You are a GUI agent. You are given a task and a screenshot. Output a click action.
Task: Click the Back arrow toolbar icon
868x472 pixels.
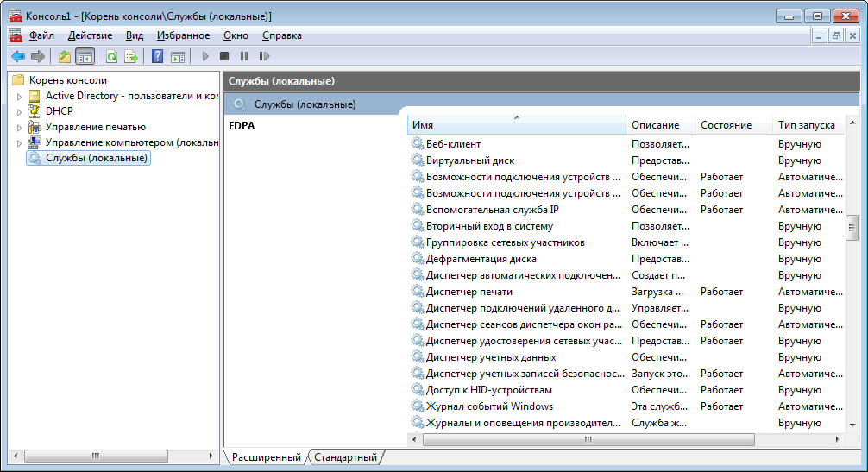click(18, 56)
